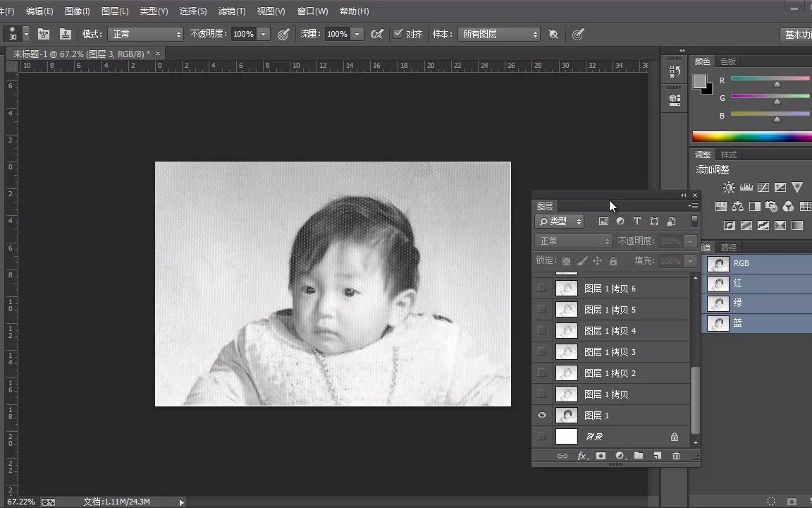Open the fx layer styles icon
Image resolution: width=812 pixels, height=508 pixels.
click(x=582, y=456)
